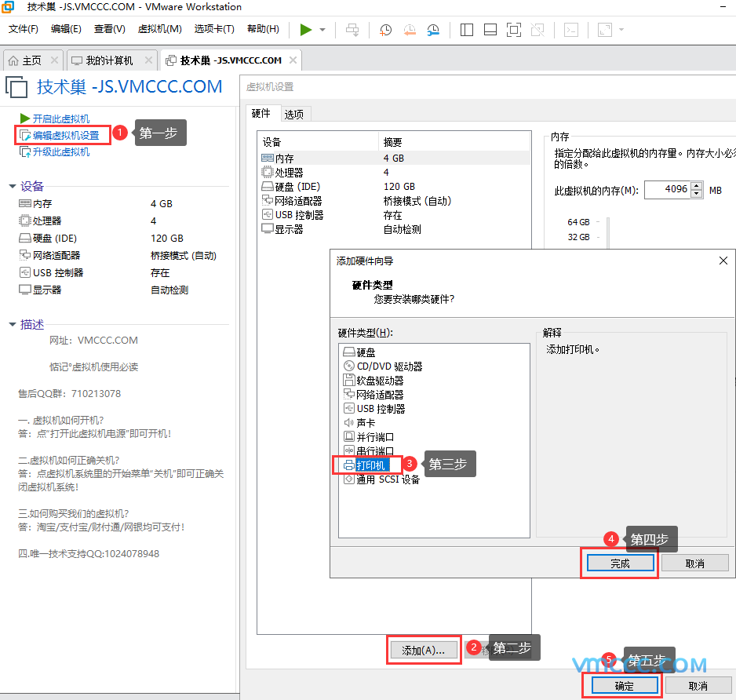Image resolution: width=736 pixels, height=700 pixels.
Task: Select CD/DVD drive in hardware type list
Action: (388, 366)
